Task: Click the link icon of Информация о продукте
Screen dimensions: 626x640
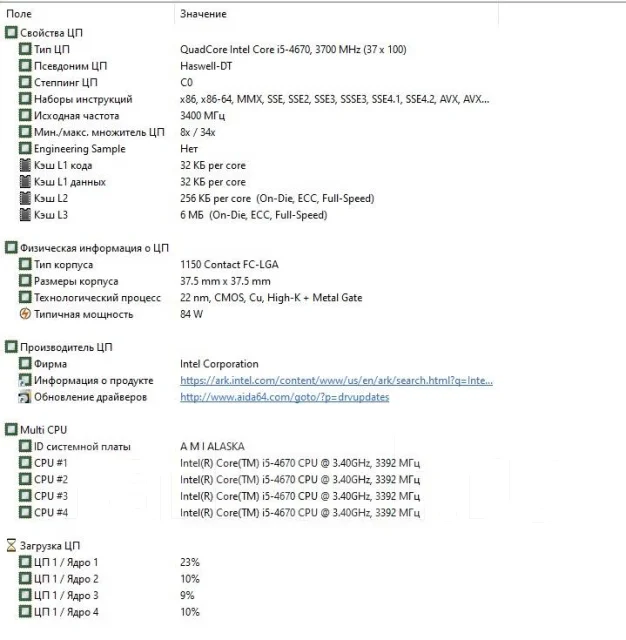Action: [25, 380]
